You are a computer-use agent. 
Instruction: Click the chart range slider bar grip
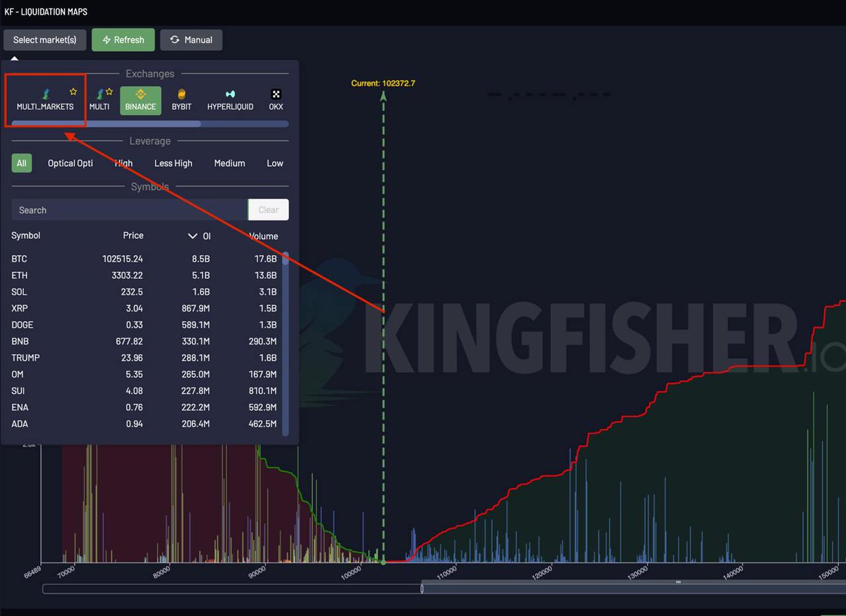[x=678, y=582]
